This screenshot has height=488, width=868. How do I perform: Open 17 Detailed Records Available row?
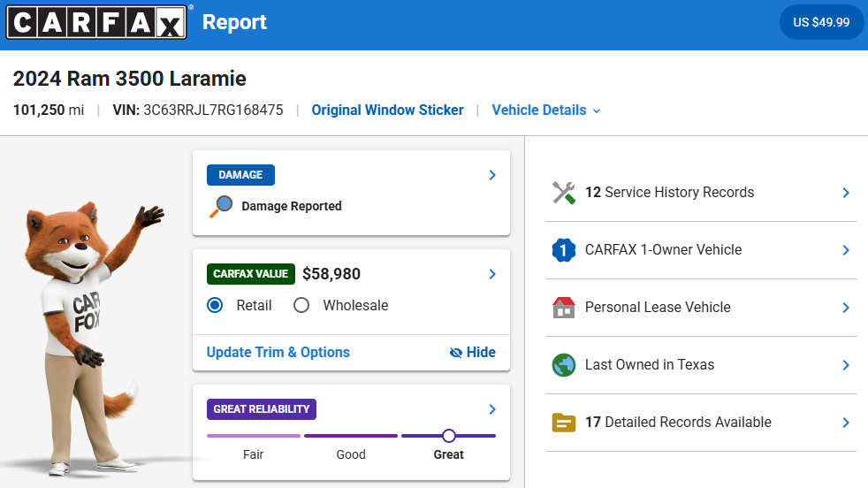[701, 423]
